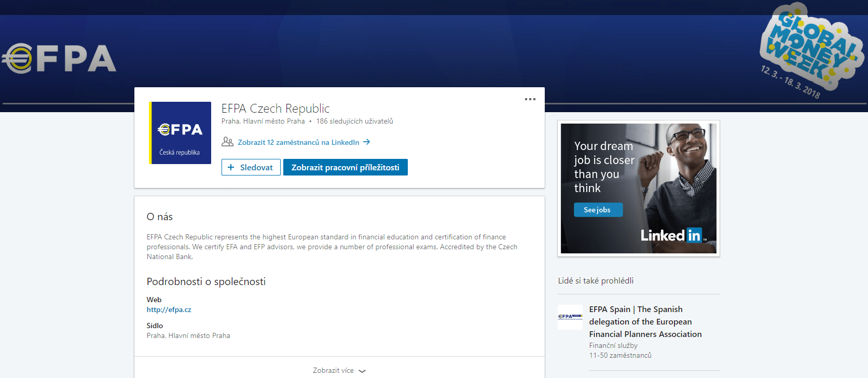
Task: Open the http://efpa.cz website link
Action: 169,309
